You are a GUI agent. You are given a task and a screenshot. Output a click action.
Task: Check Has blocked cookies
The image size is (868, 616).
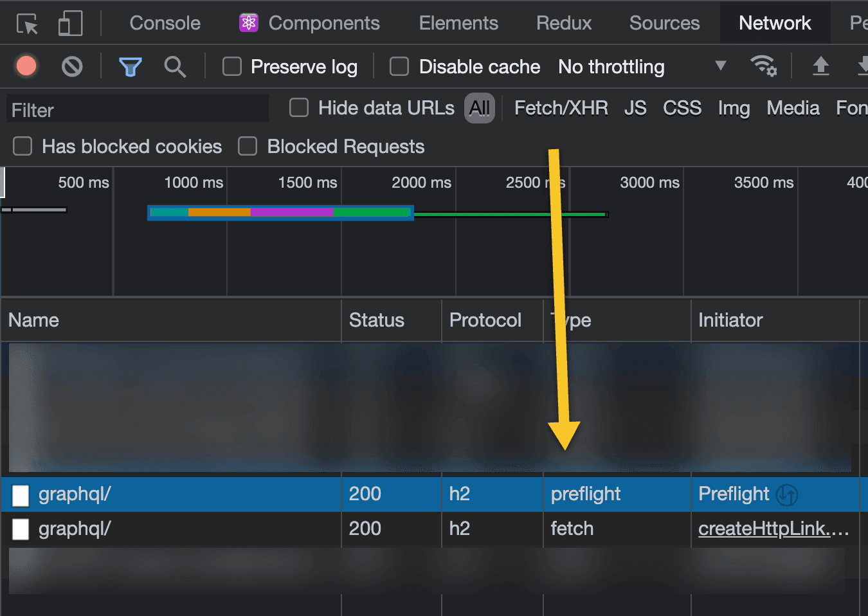coord(23,146)
